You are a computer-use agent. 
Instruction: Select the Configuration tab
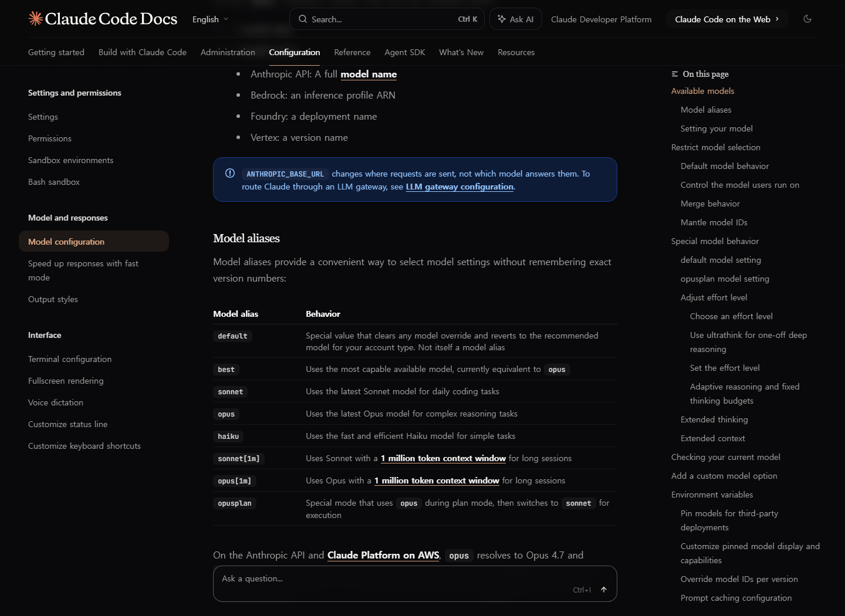pos(295,52)
